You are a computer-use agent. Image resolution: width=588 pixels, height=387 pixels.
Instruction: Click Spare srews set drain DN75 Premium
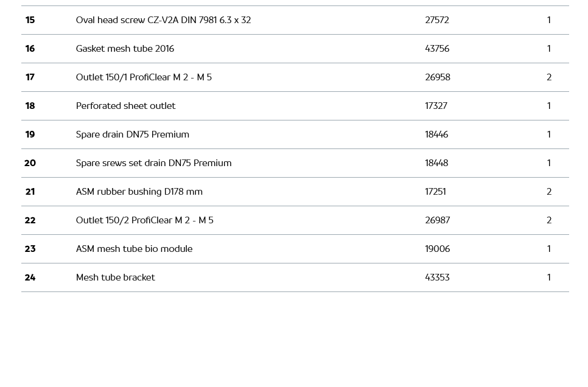[x=153, y=163]
